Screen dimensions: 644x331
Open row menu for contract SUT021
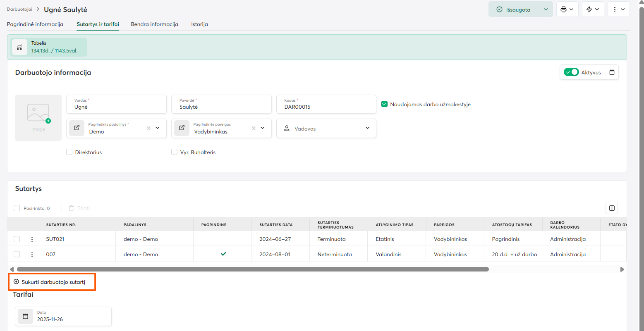(x=32, y=239)
